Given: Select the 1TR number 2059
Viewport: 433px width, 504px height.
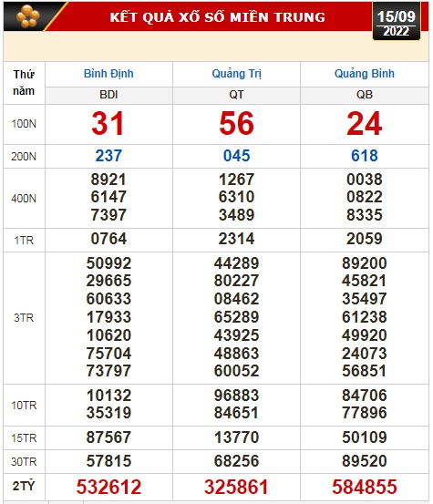Looking at the screenshot, I should pos(365,239).
